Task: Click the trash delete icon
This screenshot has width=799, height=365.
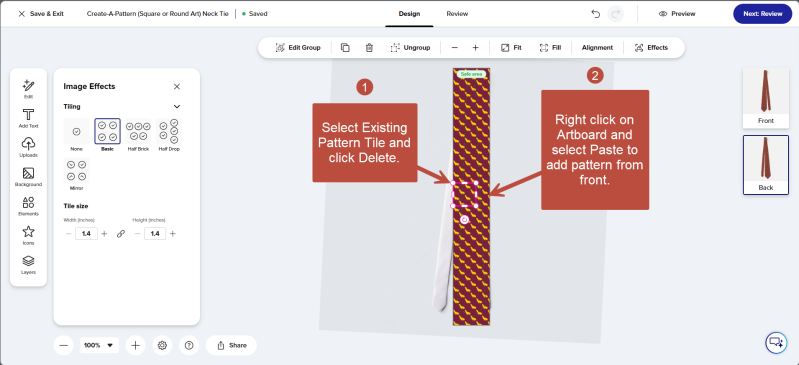Action: [369, 47]
